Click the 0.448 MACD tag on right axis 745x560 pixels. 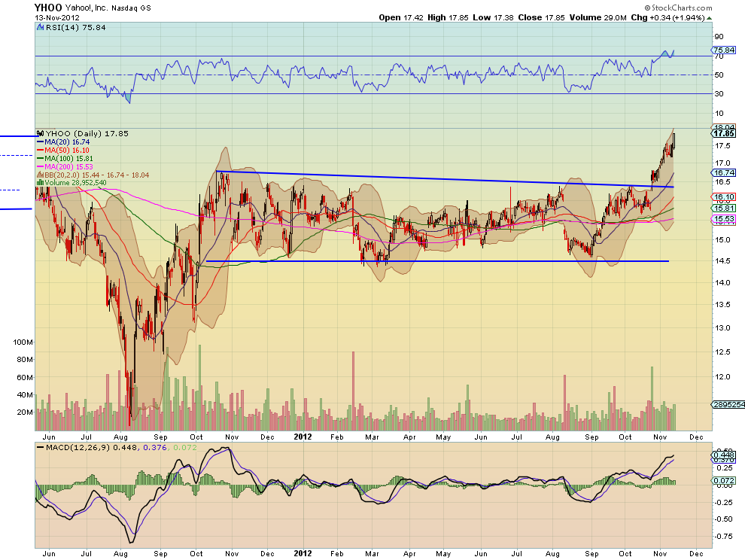[x=724, y=455]
